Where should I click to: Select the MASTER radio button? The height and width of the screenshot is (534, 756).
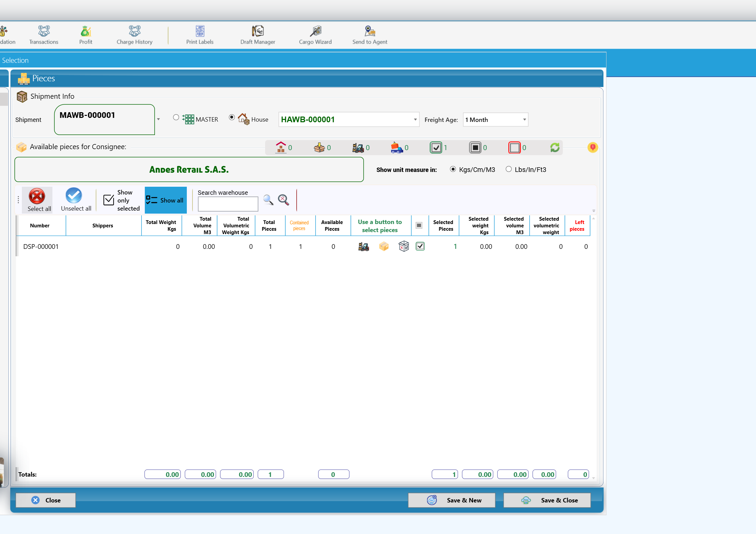176,118
